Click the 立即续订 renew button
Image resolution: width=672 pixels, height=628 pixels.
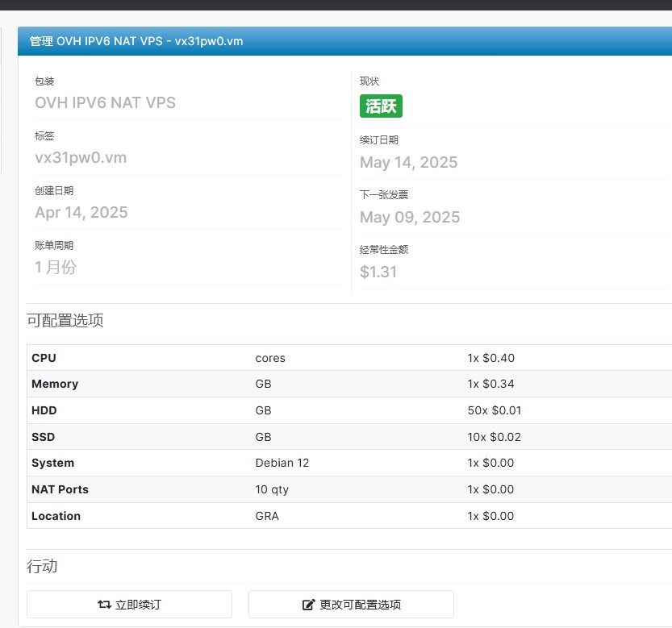[129, 605]
